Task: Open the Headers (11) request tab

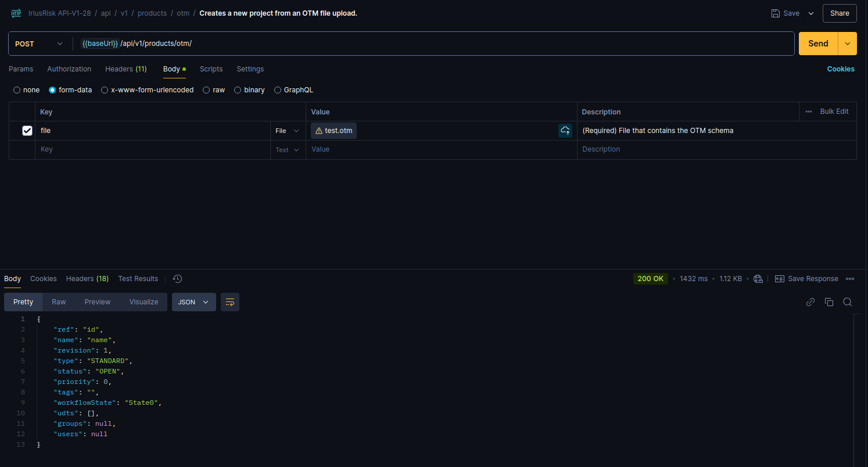Action: coord(126,69)
